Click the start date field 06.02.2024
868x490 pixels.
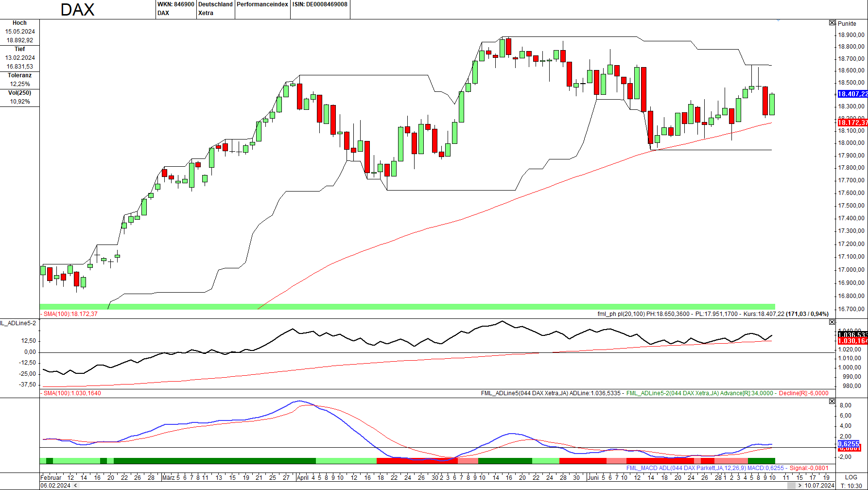tap(55, 486)
